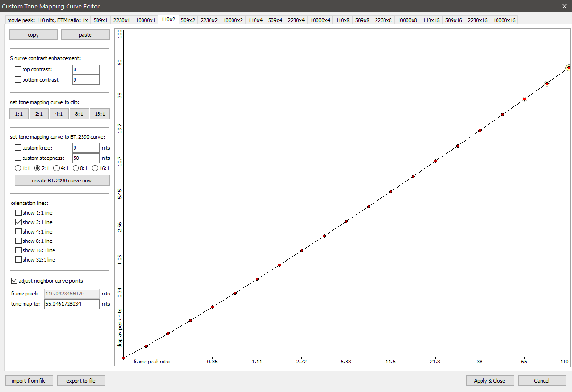Click create BT.2390 curve now
Image resolution: width=572 pixels, height=392 pixels.
click(x=62, y=181)
